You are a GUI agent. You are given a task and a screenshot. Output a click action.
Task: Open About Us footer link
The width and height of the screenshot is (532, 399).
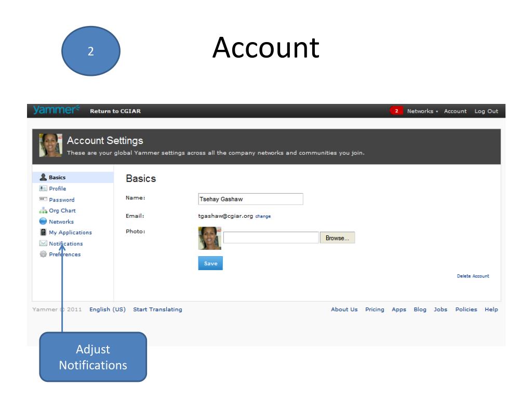coord(344,310)
